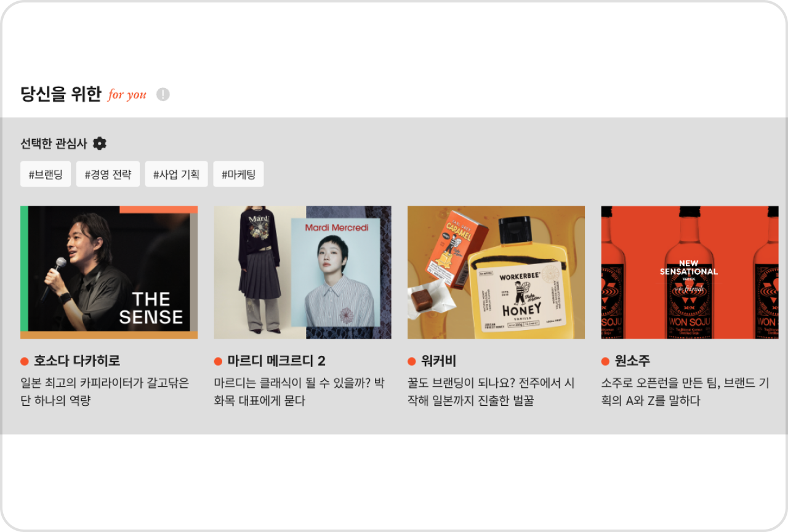788x532 pixels.
Task: Click the 원소주 article title
Action: tap(632, 361)
